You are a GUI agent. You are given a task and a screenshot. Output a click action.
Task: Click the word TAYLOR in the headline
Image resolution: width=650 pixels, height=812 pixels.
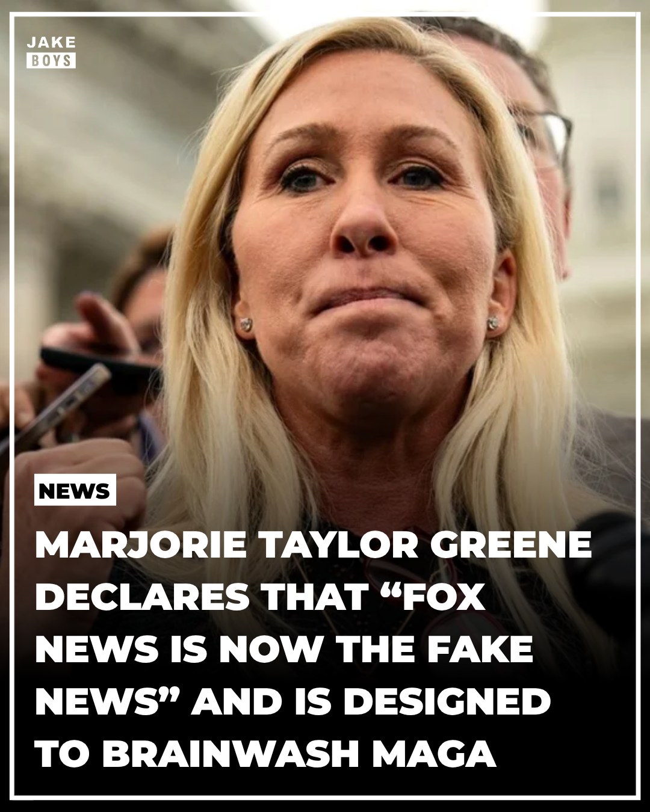tap(338, 545)
